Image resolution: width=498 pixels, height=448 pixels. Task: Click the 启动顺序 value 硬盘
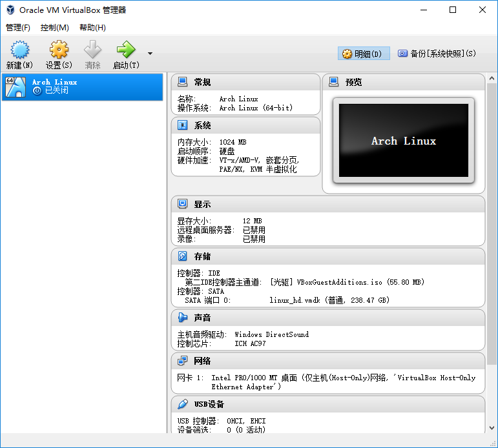click(227, 151)
